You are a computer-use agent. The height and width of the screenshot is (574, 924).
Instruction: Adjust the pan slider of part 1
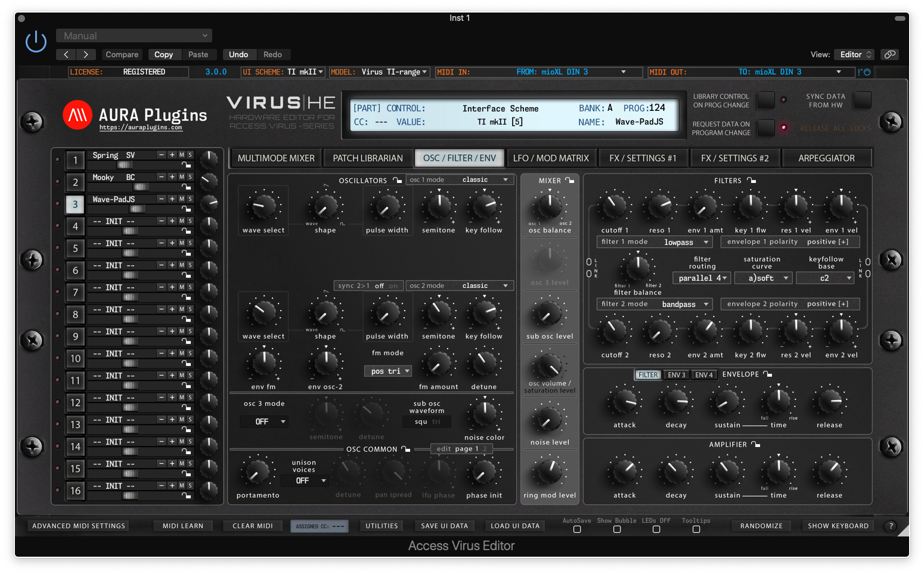(x=125, y=165)
